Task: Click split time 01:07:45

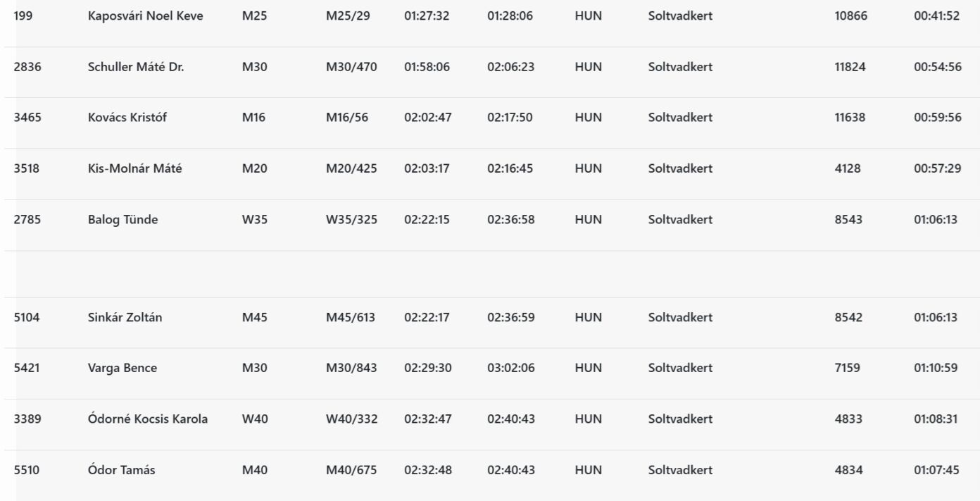Action: coord(935,469)
